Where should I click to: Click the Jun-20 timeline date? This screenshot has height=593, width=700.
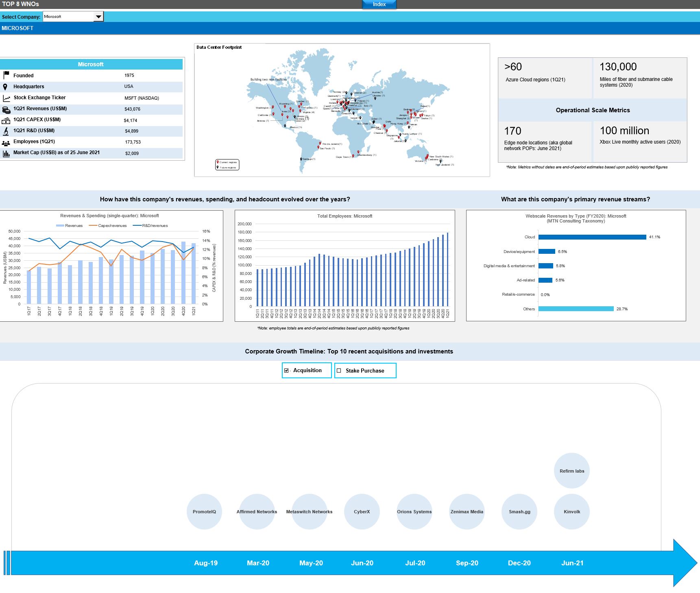pos(362,563)
